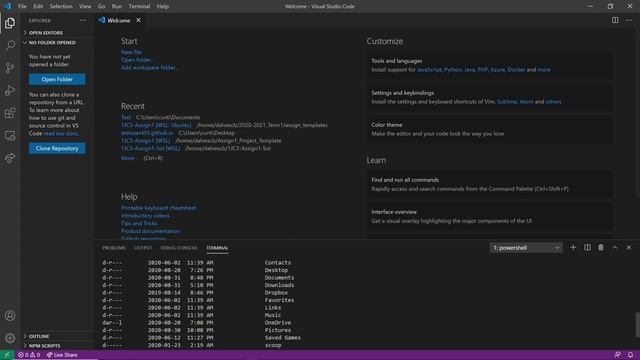Open recent Test folder link
The height and width of the screenshot is (360, 640).
[x=126, y=117]
